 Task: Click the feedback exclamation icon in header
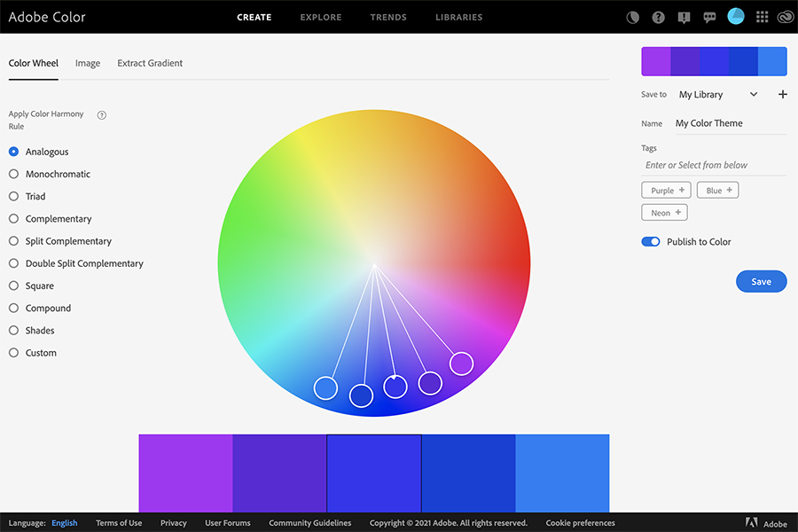(x=684, y=18)
